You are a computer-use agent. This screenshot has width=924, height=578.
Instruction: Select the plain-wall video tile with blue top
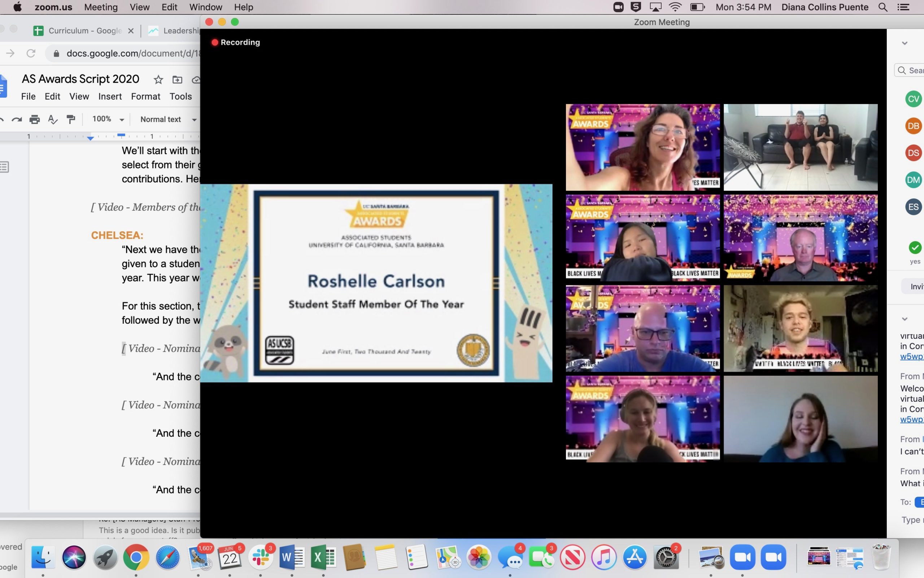tap(801, 419)
